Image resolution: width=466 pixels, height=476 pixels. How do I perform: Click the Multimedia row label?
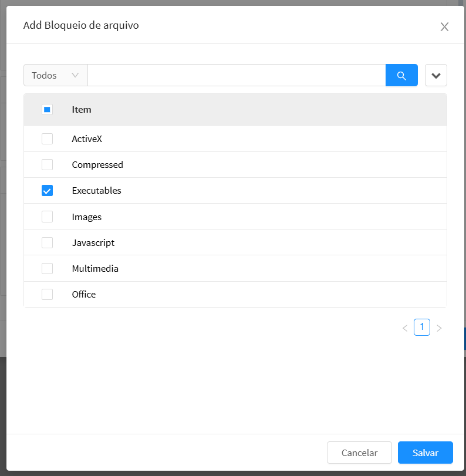[95, 268]
